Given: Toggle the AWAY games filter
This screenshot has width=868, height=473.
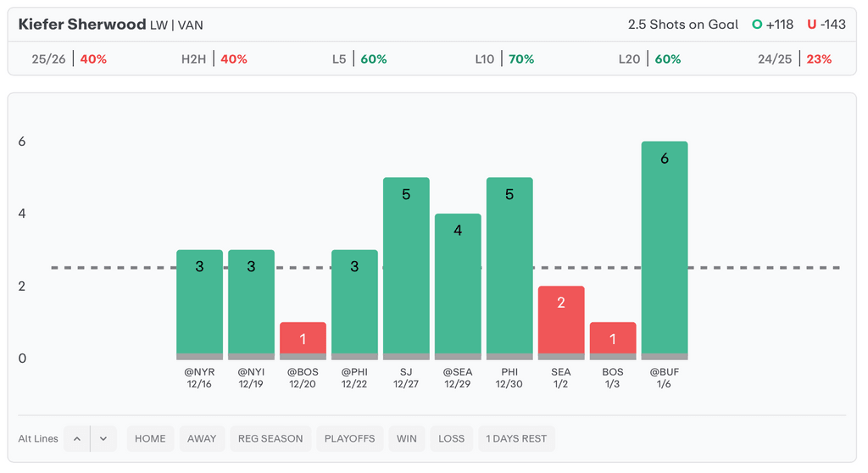Looking at the screenshot, I should click(x=202, y=438).
